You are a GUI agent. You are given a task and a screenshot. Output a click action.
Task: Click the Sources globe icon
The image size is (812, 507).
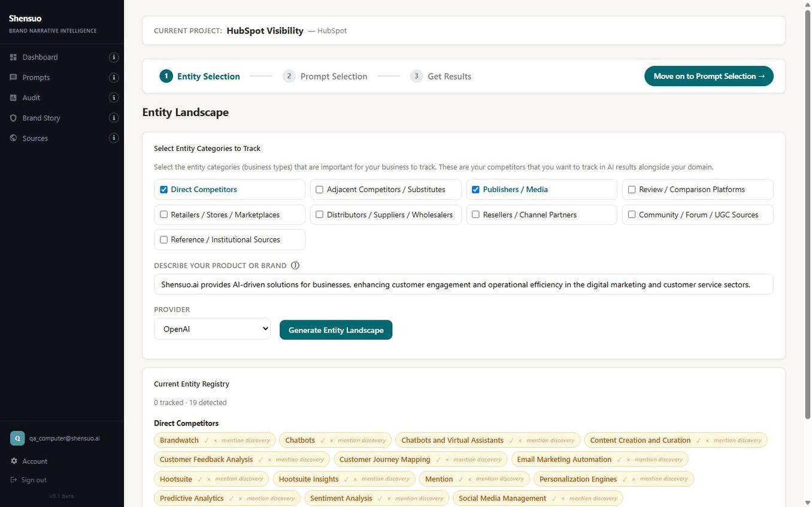click(x=13, y=138)
